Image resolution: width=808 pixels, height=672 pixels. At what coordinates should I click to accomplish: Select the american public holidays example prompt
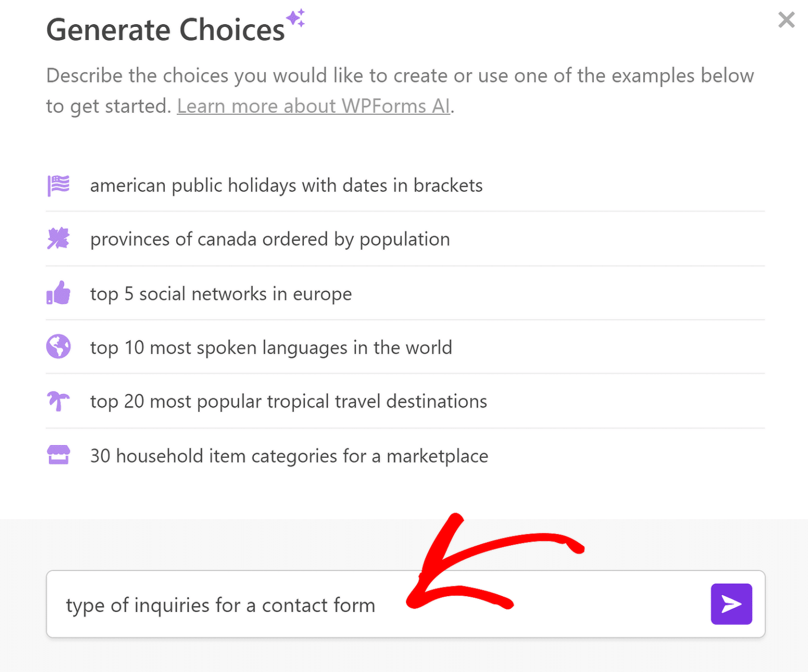pyautogui.click(x=286, y=185)
